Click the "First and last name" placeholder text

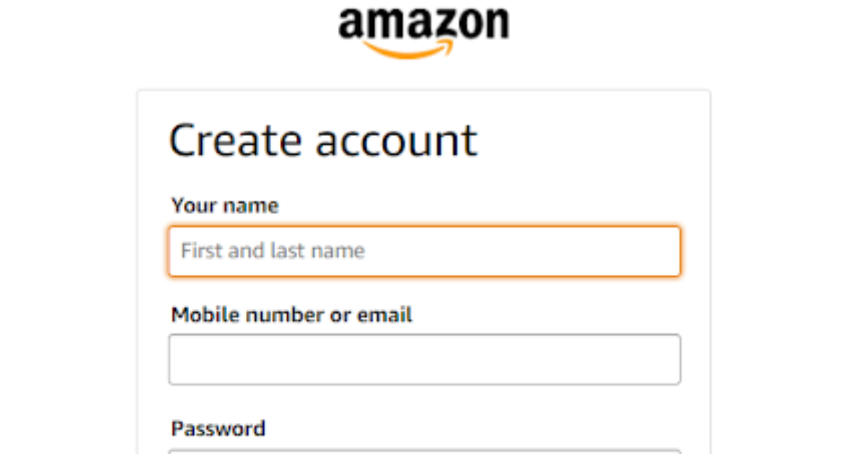pos(273,251)
